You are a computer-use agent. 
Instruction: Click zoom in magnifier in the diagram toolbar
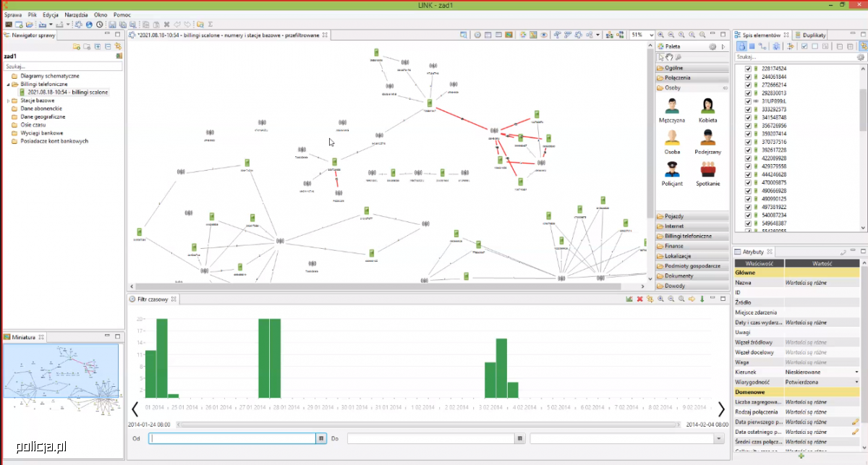pos(661,35)
